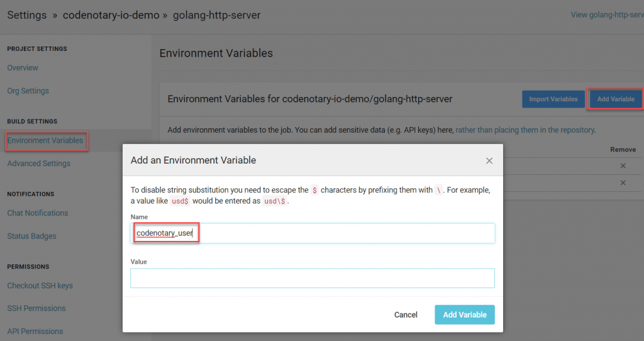Remove the first environment variable row
644x341 pixels.
[623, 166]
